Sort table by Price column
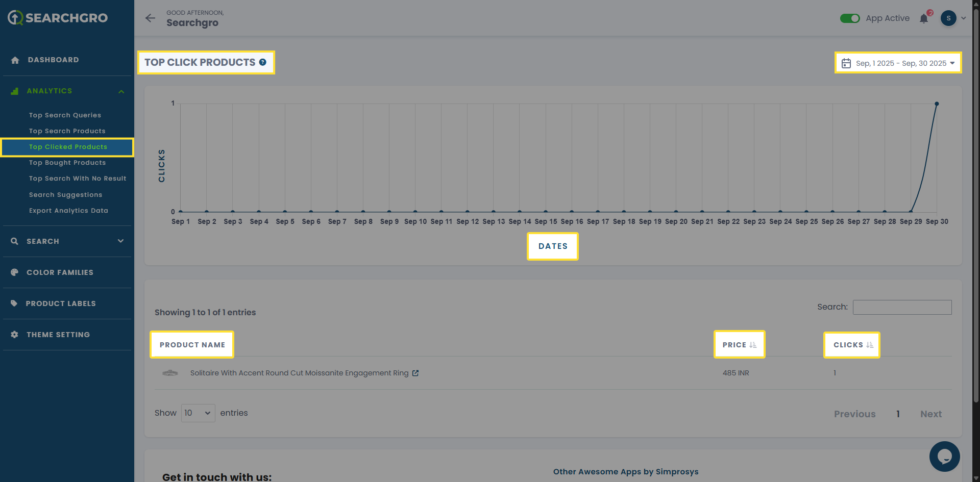This screenshot has width=980, height=482. [x=739, y=345]
